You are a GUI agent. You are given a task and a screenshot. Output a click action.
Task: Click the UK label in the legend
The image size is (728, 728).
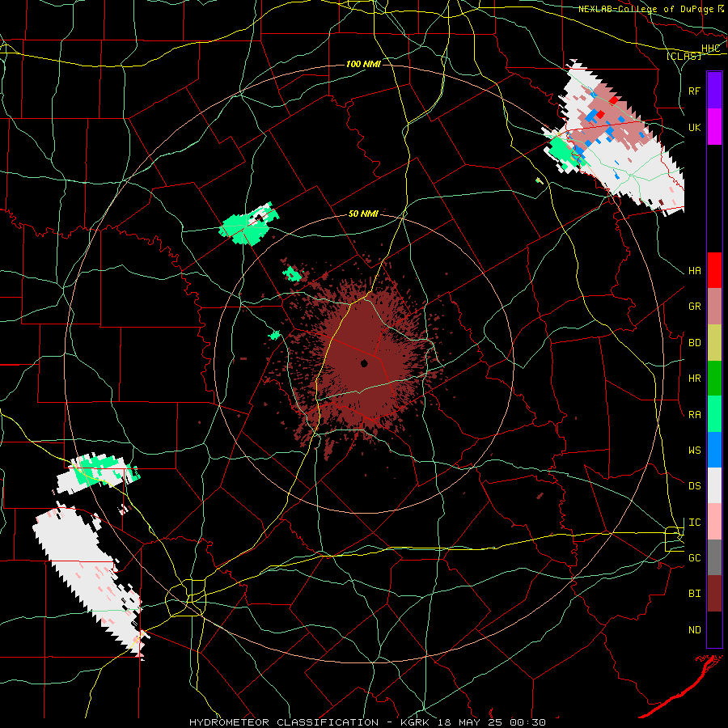[x=695, y=127]
